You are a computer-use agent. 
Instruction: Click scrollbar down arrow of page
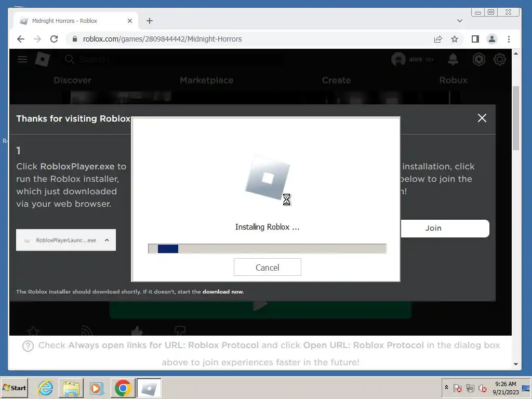click(x=516, y=364)
